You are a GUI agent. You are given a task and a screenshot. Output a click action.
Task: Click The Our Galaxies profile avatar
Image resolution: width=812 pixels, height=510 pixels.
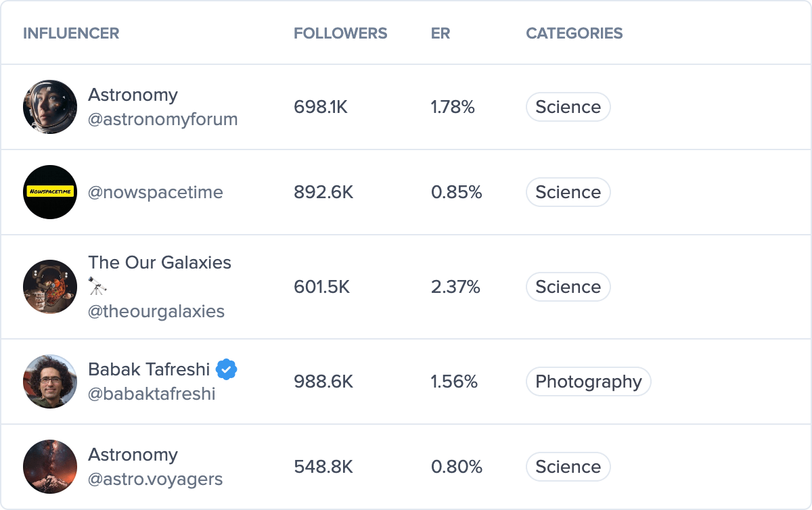coord(50,287)
